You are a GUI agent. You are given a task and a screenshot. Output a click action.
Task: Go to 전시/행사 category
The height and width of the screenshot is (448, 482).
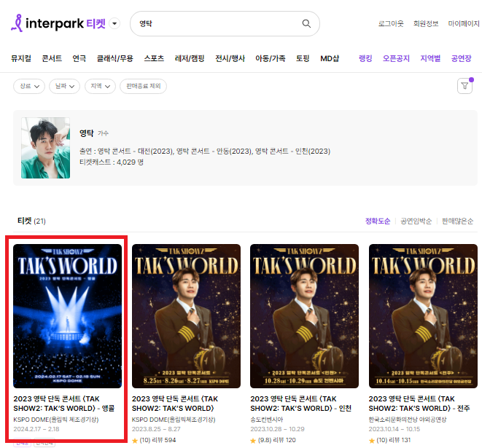(230, 58)
